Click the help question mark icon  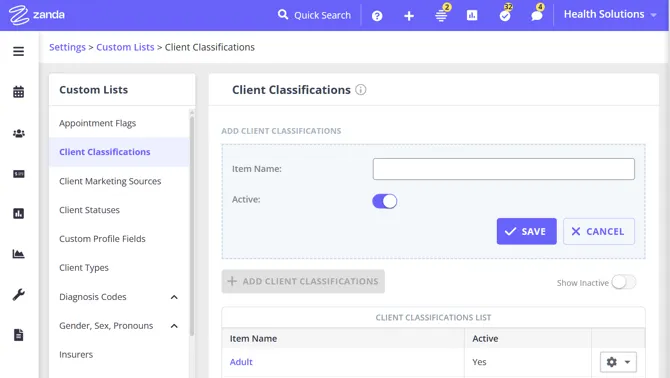coord(377,16)
